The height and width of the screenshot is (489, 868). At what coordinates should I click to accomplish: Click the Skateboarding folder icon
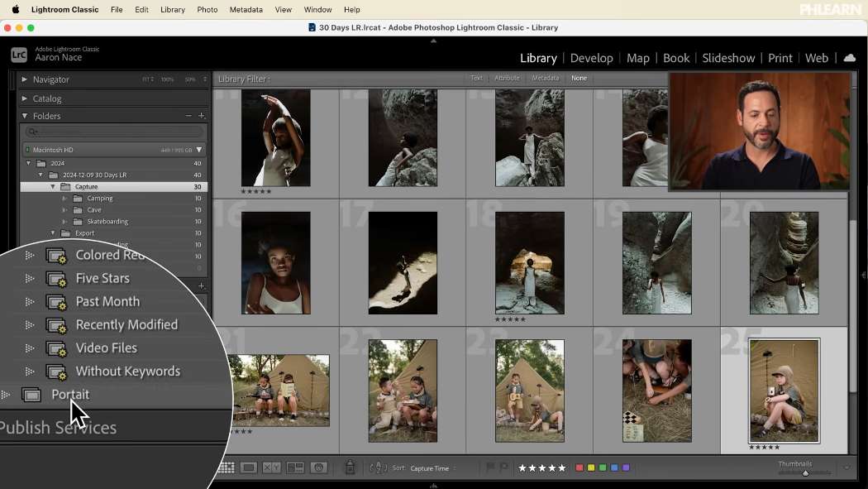[78, 222]
